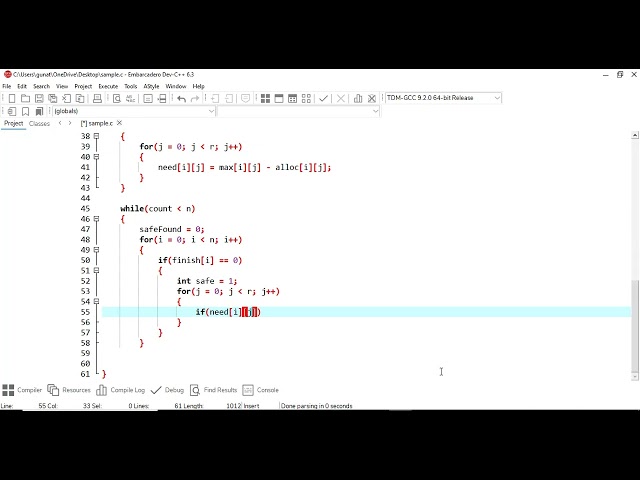Open the Window menu
Image resolution: width=640 pixels, height=480 pixels.
click(x=176, y=87)
